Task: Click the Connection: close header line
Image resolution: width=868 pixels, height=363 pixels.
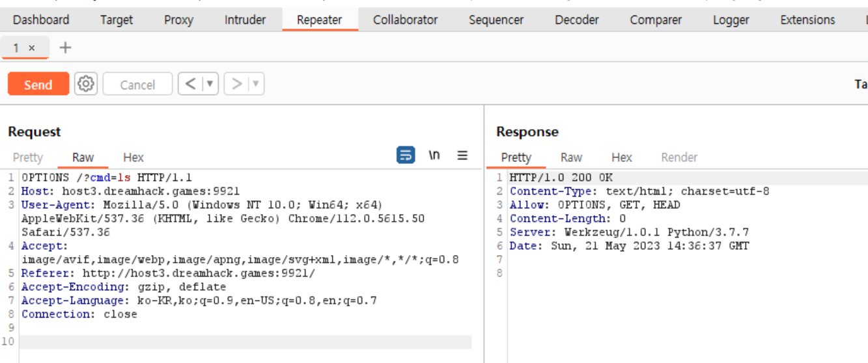Action: [79, 314]
